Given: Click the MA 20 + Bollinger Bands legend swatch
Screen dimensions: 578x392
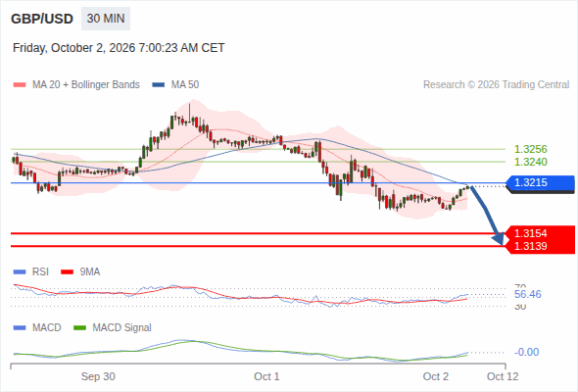Looking at the screenshot, I should 20,85.
